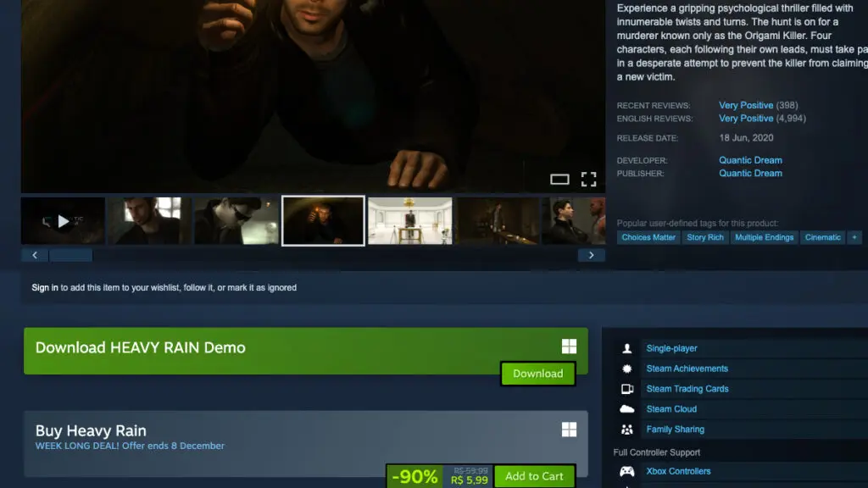Click the Sign in link
The height and width of the screenshot is (488, 868).
click(x=44, y=287)
